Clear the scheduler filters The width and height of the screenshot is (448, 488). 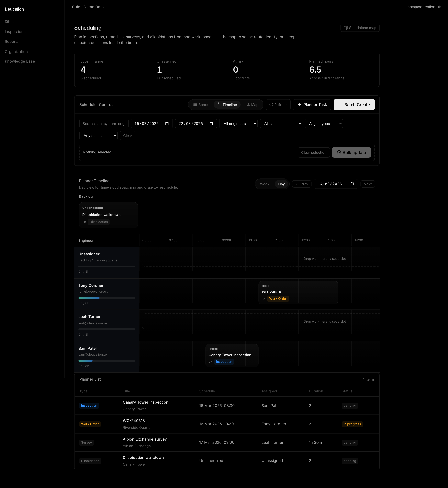click(128, 136)
